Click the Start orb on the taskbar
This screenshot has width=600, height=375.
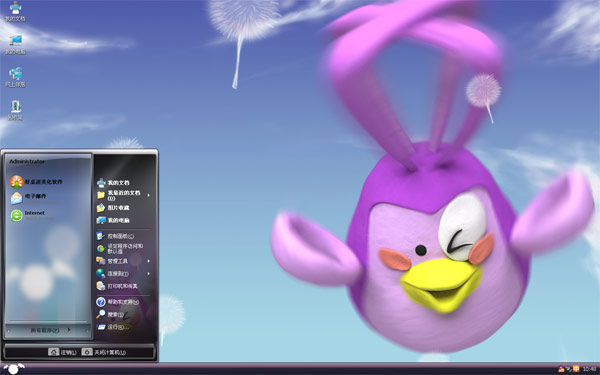(x=13, y=368)
